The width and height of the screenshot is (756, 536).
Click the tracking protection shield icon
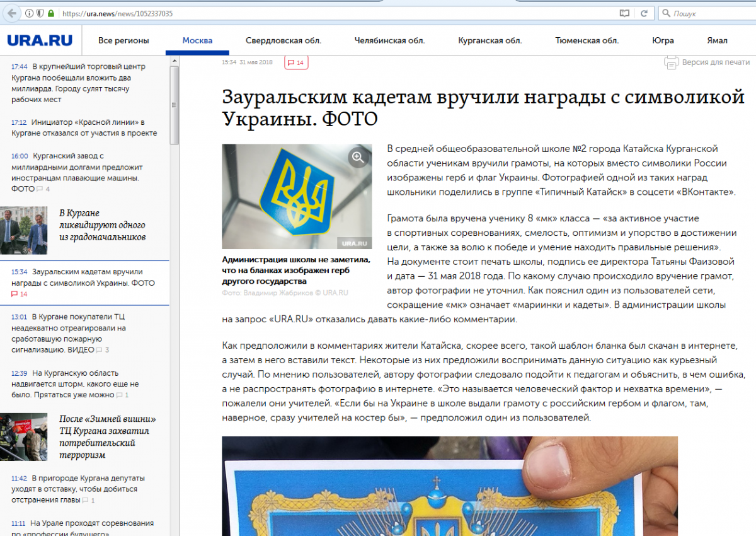tap(40, 13)
